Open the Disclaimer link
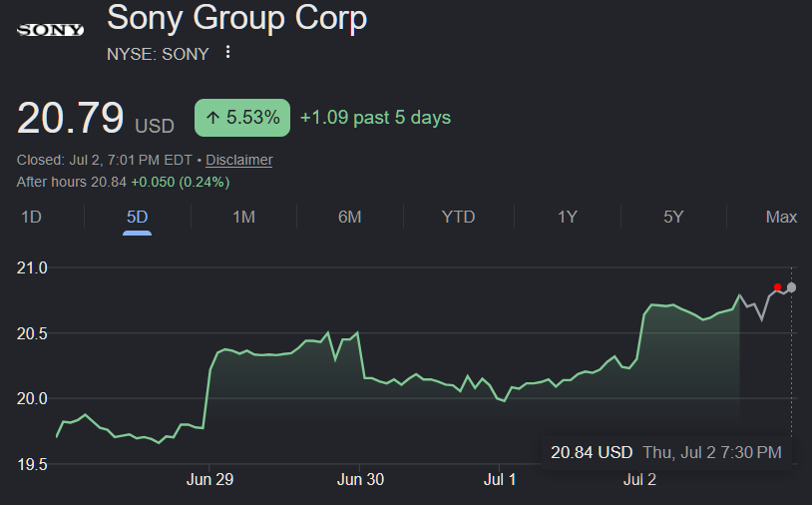 tap(238, 160)
